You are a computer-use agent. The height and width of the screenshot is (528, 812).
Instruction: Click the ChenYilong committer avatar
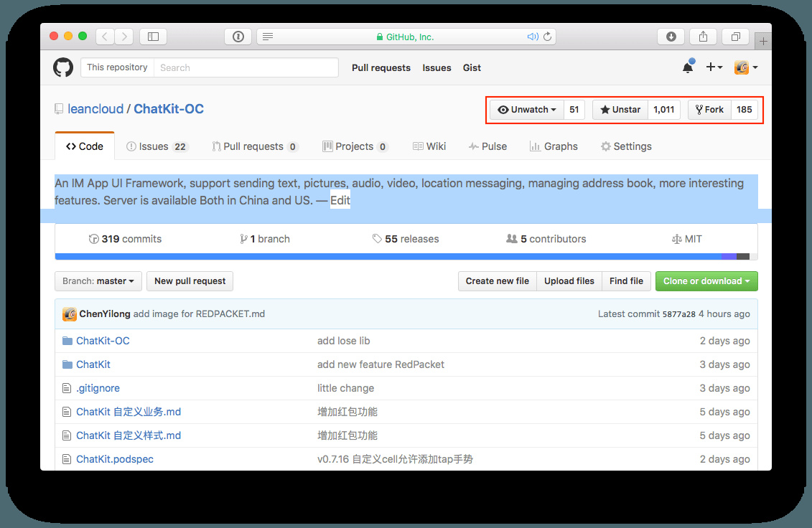point(70,313)
